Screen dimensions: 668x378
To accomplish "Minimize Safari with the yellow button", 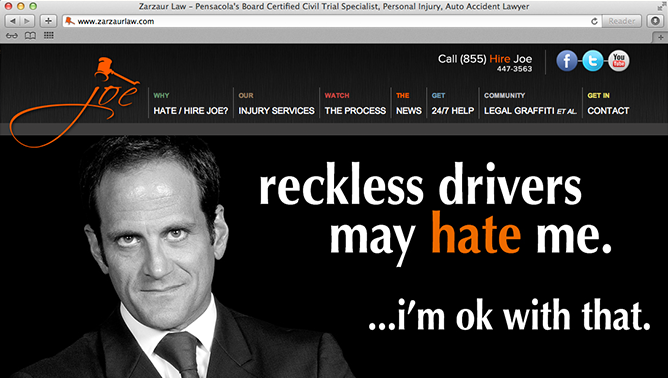I will pyautogui.click(x=20, y=6).
